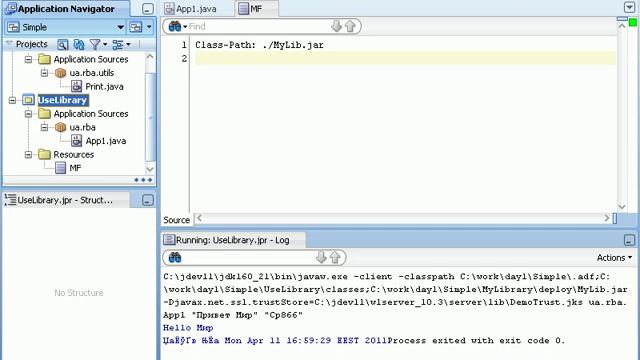Click the three dots panel handle
The image size is (640, 360).
[143, 180]
